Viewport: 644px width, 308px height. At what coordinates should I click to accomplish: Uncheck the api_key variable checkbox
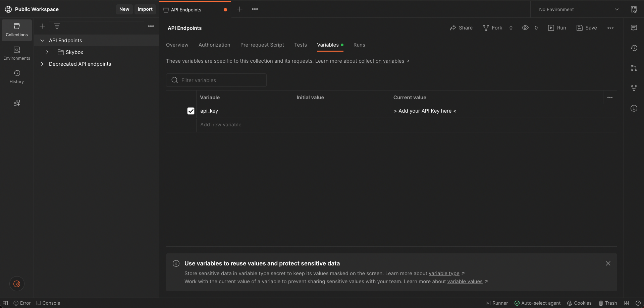click(x=191, y=111)
